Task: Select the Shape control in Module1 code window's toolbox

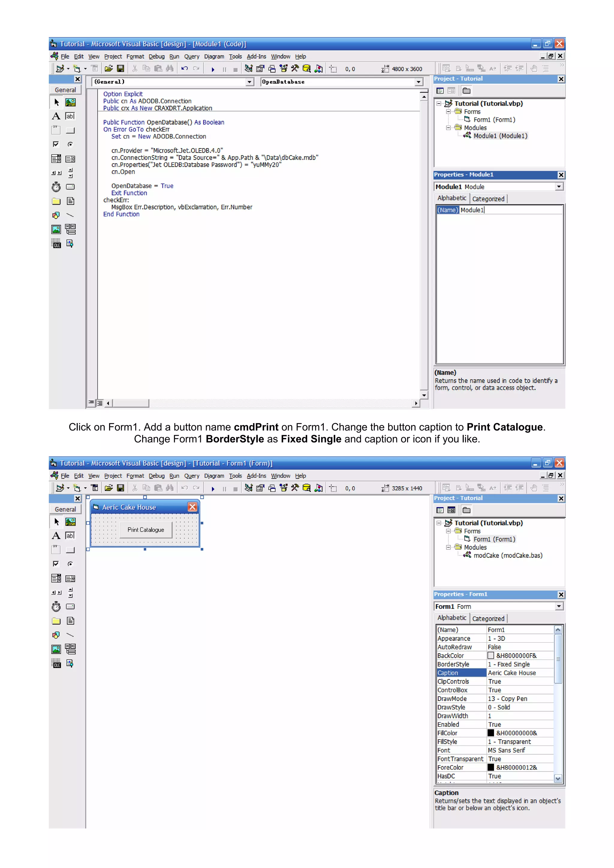Action: click(x=56, y=215)
